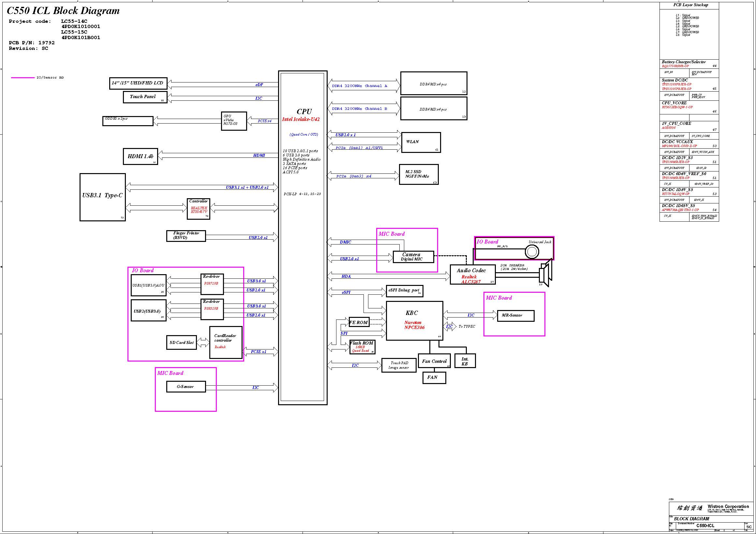This screenshot has height=534, width=756.
Task: Click the HDMI 1.4b block
Action: (x=140, y=156)
